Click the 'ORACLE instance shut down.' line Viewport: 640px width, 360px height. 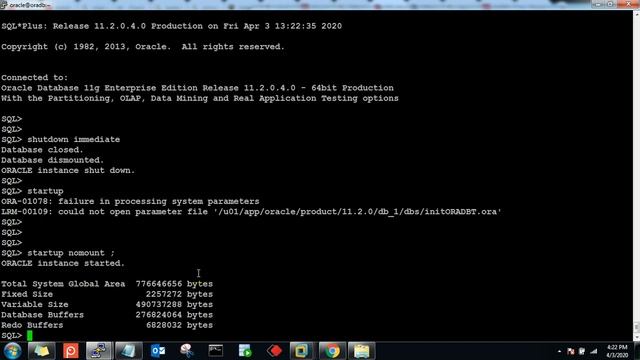(x=68, y=171)
